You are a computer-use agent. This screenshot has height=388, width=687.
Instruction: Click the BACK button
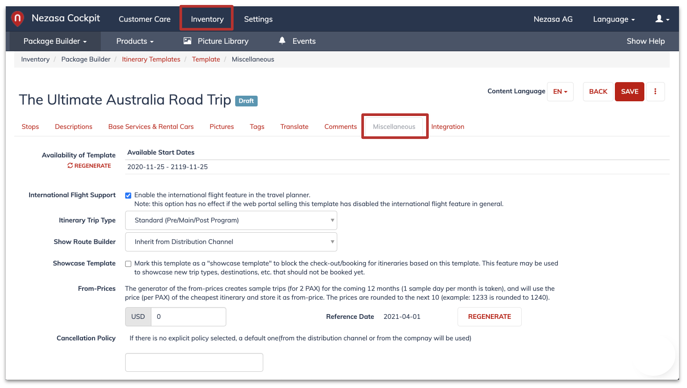[x=598, y=92]
